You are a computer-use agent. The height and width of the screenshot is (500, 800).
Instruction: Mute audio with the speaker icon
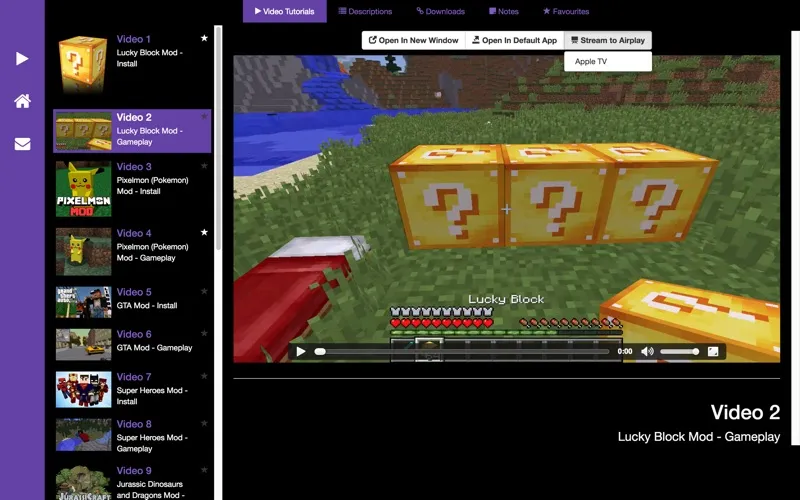tap(647, 352)
